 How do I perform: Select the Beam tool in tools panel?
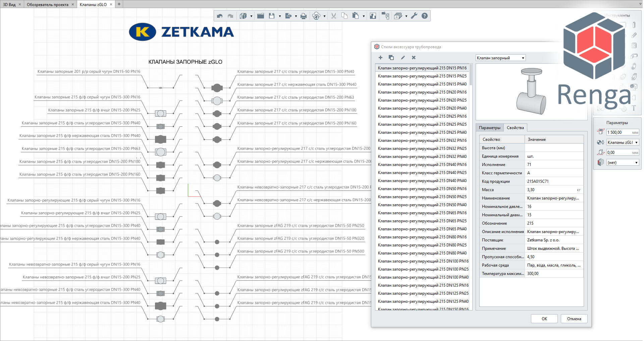[x=634, y=35]
